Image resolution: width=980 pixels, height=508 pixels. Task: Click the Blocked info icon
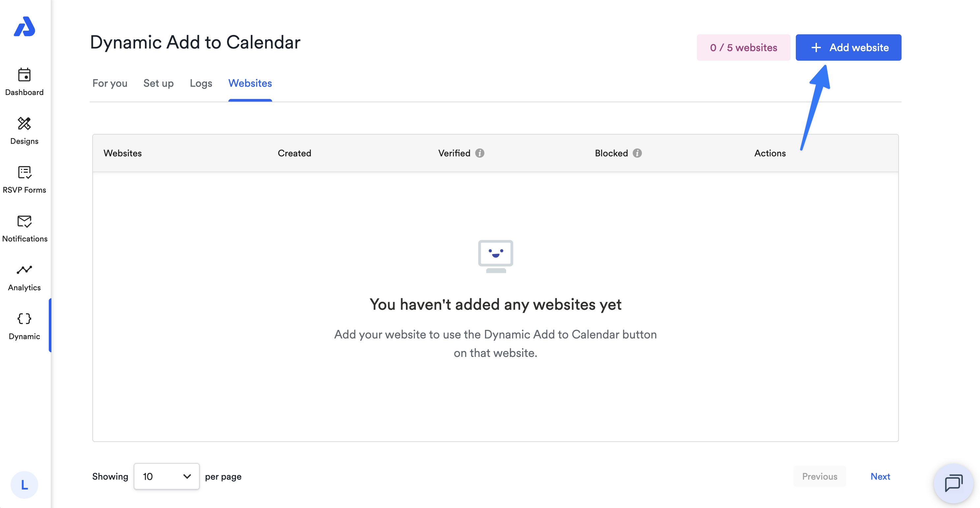pos(637,153)
